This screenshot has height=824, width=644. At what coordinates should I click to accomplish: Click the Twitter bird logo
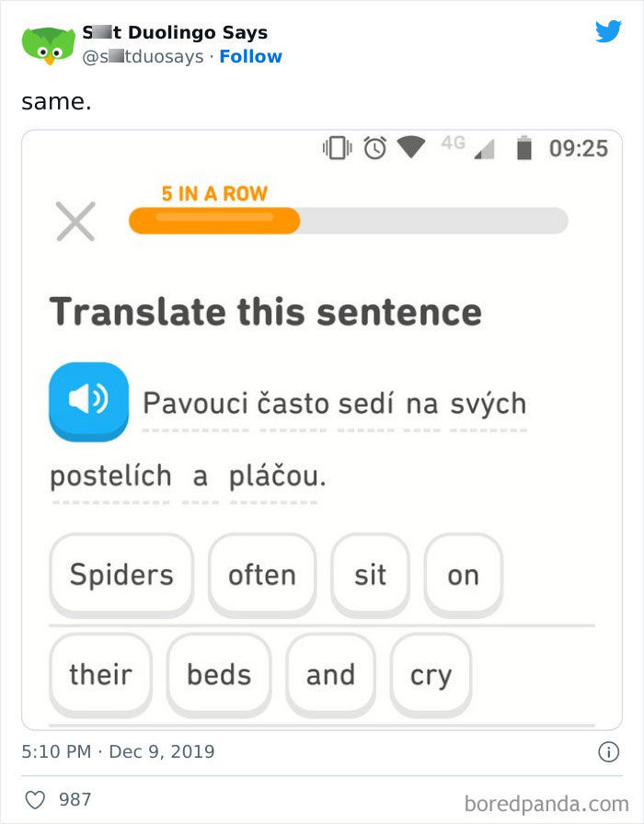609,30
